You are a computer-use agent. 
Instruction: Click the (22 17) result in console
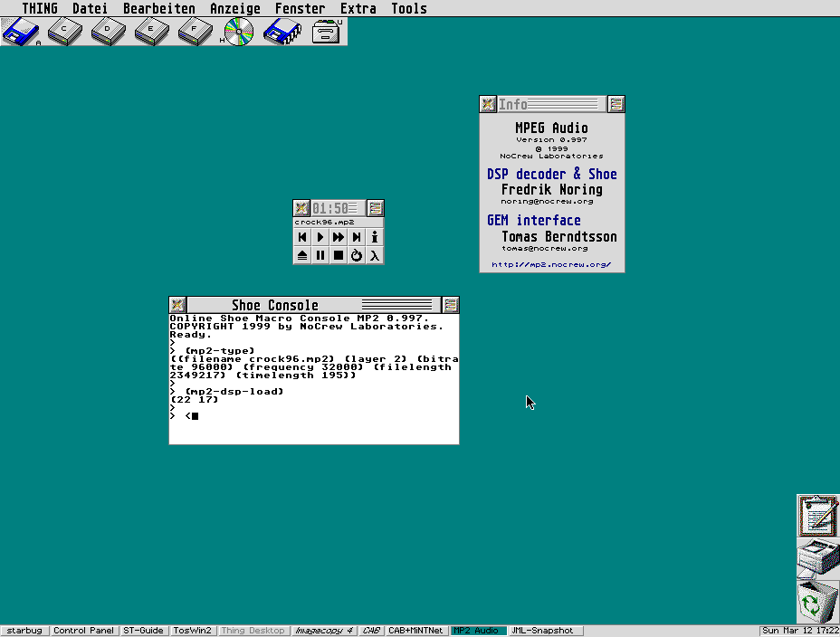pyautogui.click(x=194, y=400)
